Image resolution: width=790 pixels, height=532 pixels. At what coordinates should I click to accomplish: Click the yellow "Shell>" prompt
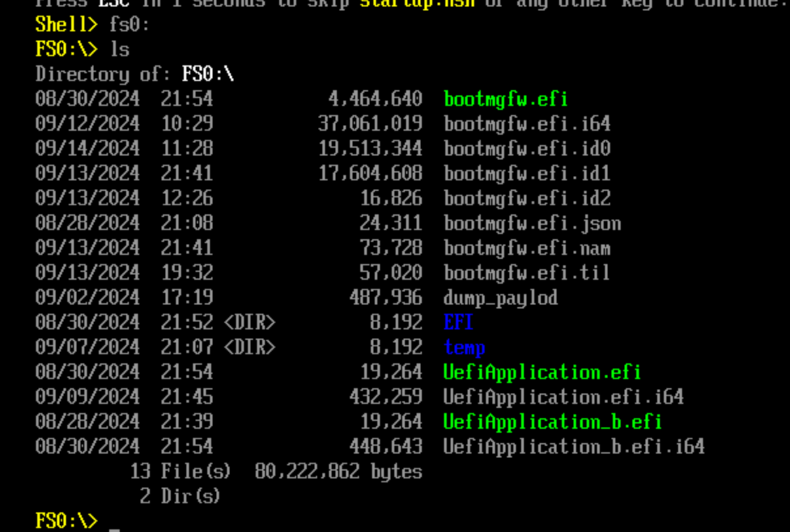[x=66, y=25]
